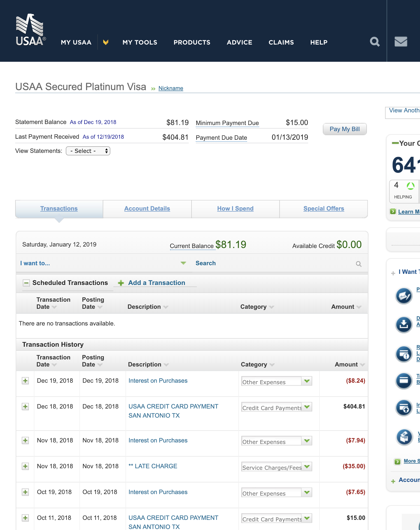Open Oct 19 Interest on Purchases link
This screenshot has height=530, width=420.
pos(158,492)
